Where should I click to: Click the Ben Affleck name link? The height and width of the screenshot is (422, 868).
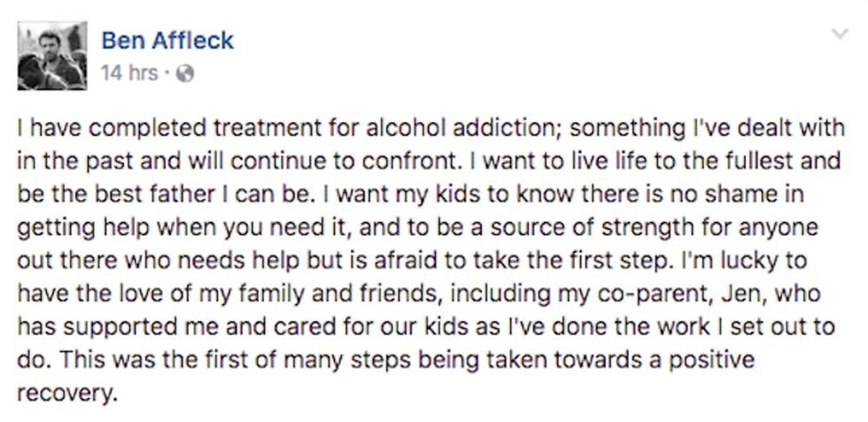point(166,39)
